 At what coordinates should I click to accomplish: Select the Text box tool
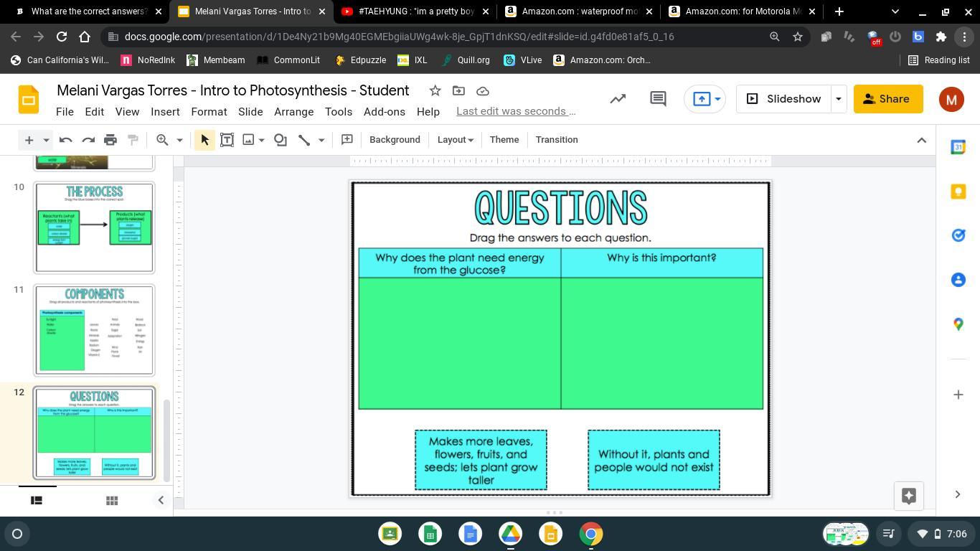click(x=227, y=140)
